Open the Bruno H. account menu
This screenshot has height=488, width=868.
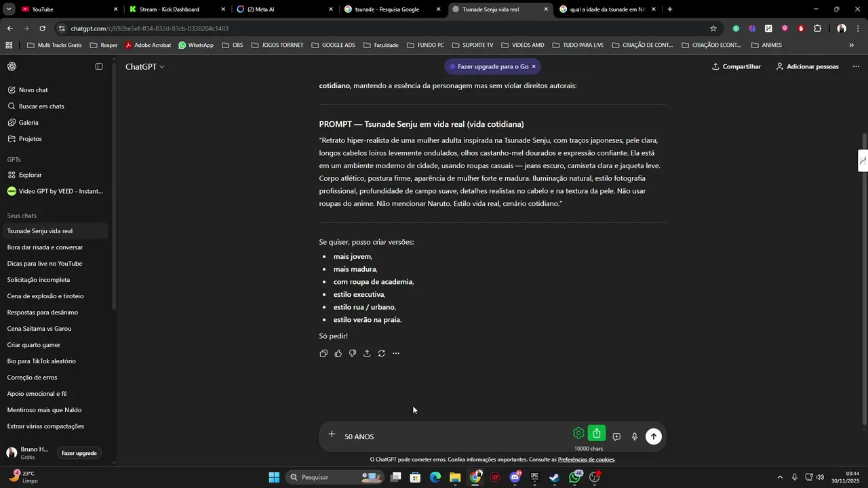[x=28, y=453]
